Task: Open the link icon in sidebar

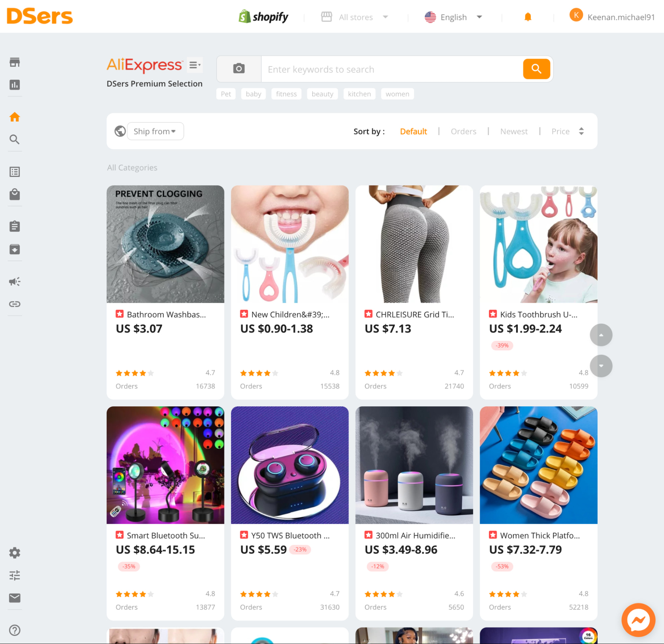Action: coord(15,304)
